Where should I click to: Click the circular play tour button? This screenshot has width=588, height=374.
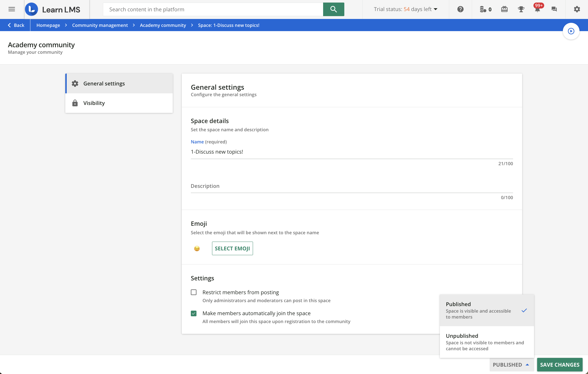point(571,31)
